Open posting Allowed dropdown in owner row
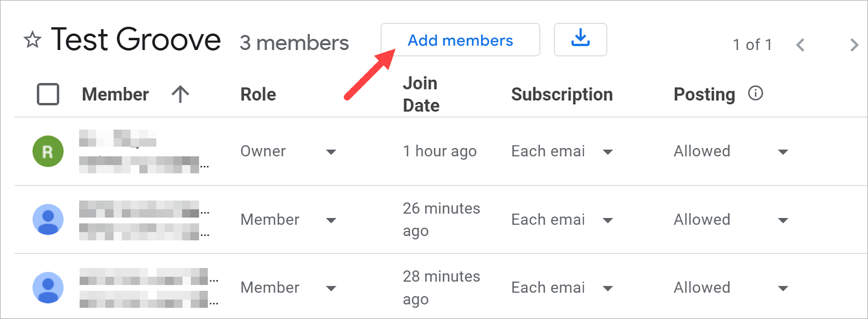The width and height of the screenshot is (868, 319). [x=783, y=152]
